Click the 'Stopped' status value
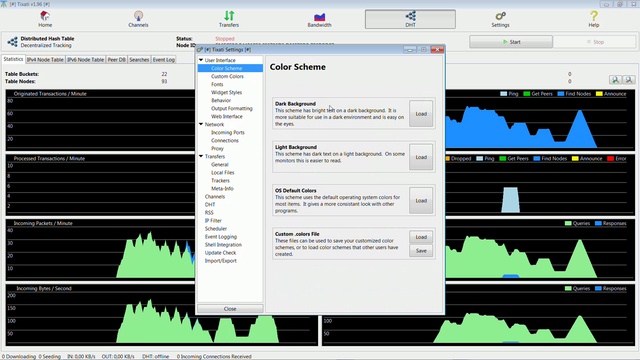This screenshot has width=640, height=360. pyautogui.click(x=224, y=38)
